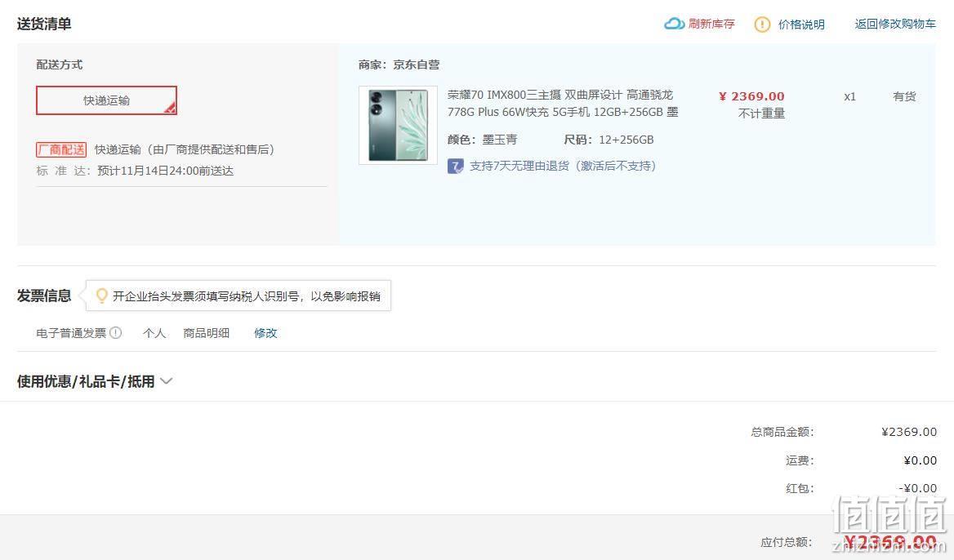This screenshot has height=560, width=954.
Task: Click the 刷新库存 link
Action: pyautogui.click(x=711, y=24)
